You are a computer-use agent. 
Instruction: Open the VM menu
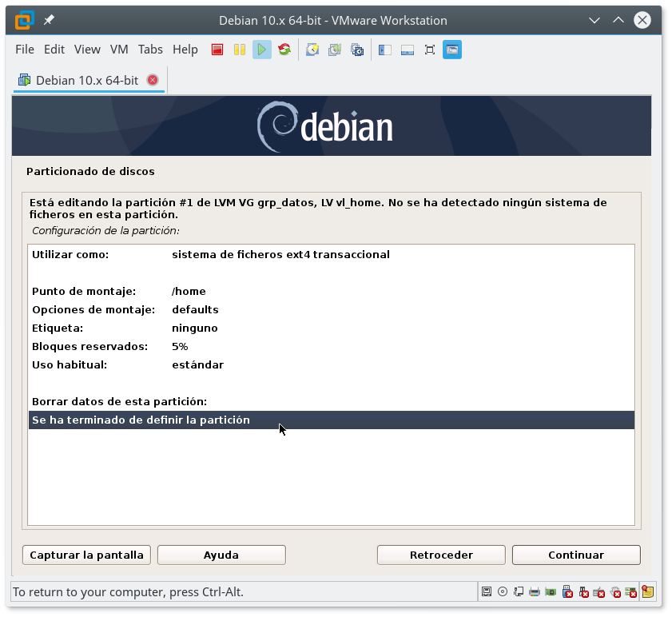point(119,50)
